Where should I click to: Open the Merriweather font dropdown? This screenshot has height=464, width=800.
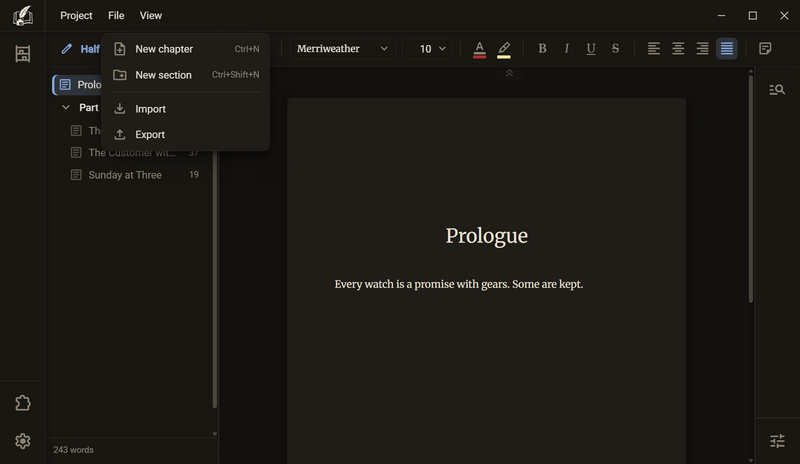(342, 48)
